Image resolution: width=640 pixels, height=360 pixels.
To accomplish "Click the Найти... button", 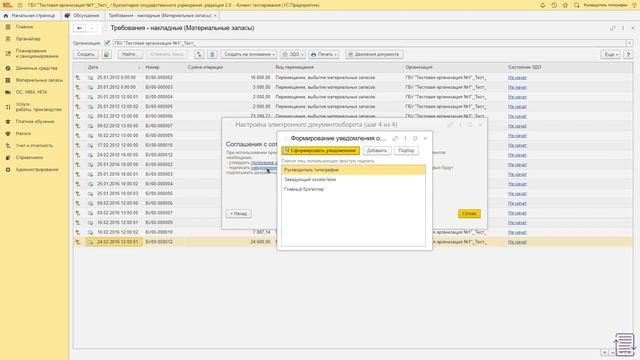I will (x=129, y=54).
